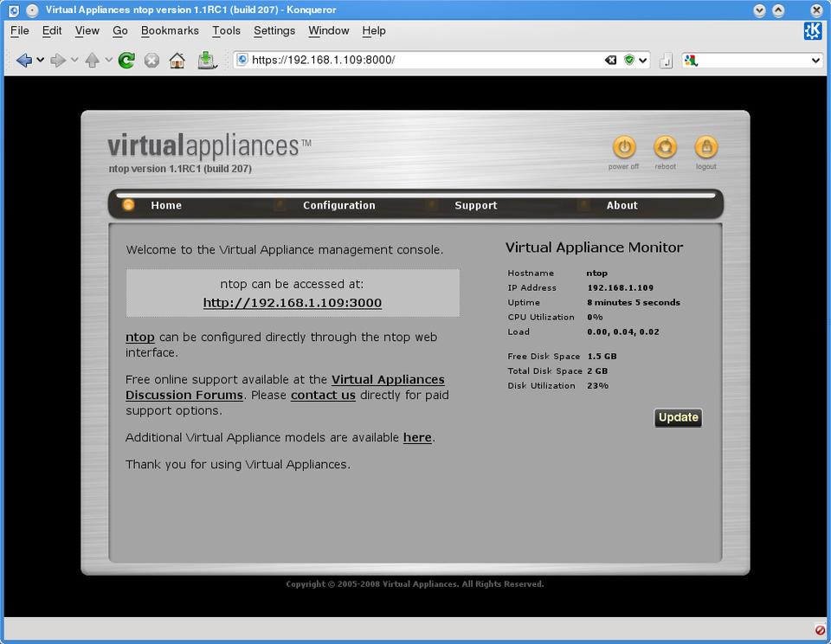
Task: Open the Virtual Appliances Discussion Forums link
Action: (388, 379)
